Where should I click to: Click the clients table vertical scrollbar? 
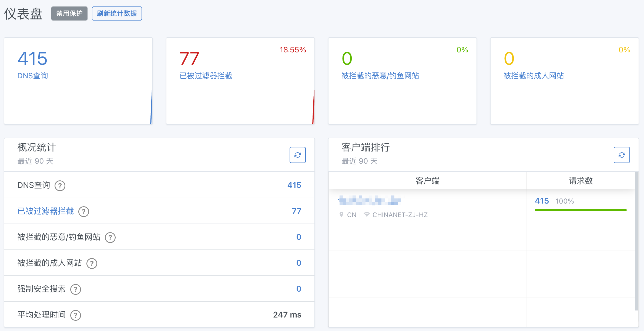tap(636, 241)
